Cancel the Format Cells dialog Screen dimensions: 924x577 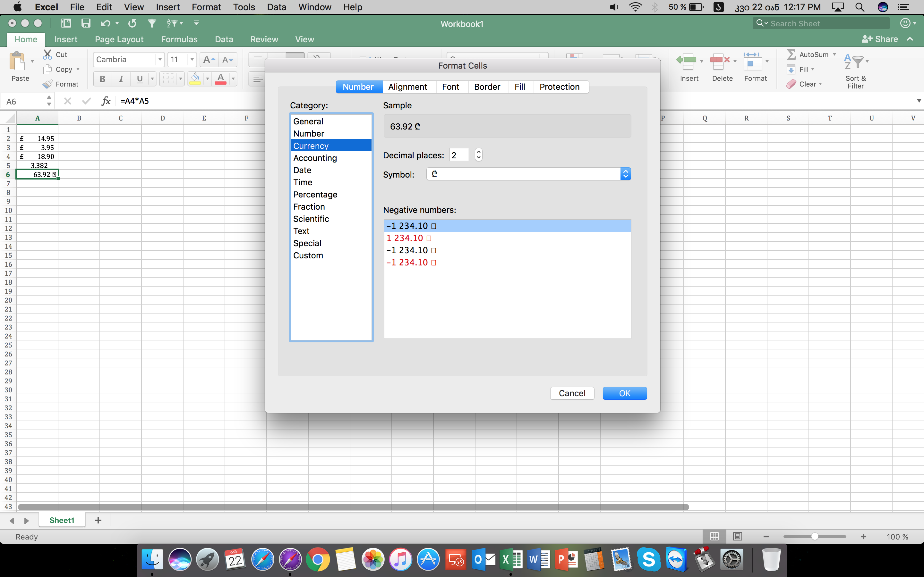(x=572, y=393)
